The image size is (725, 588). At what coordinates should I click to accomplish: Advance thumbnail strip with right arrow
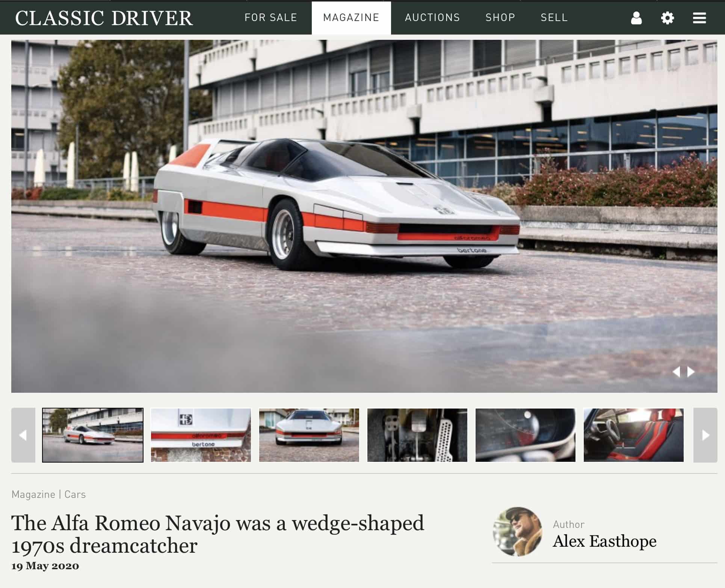(705, 435)
